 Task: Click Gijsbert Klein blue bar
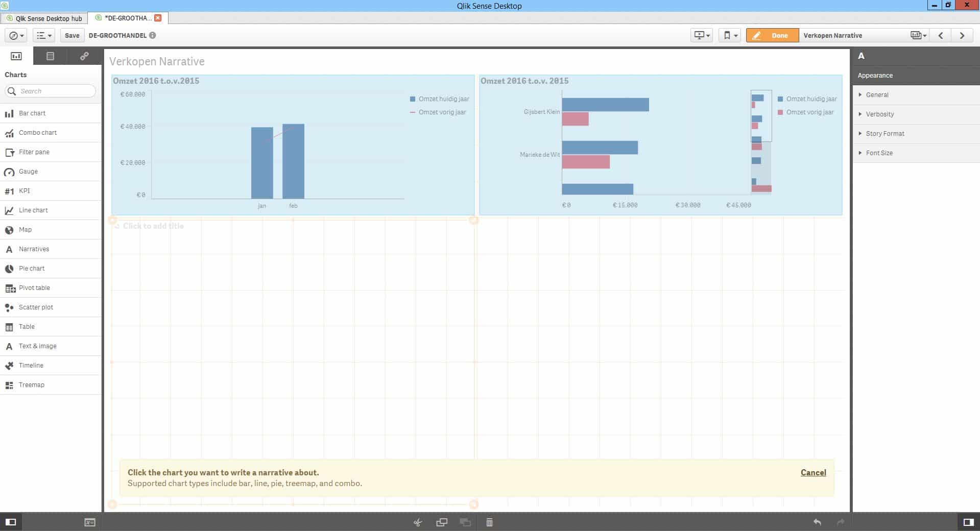(605, 105)
